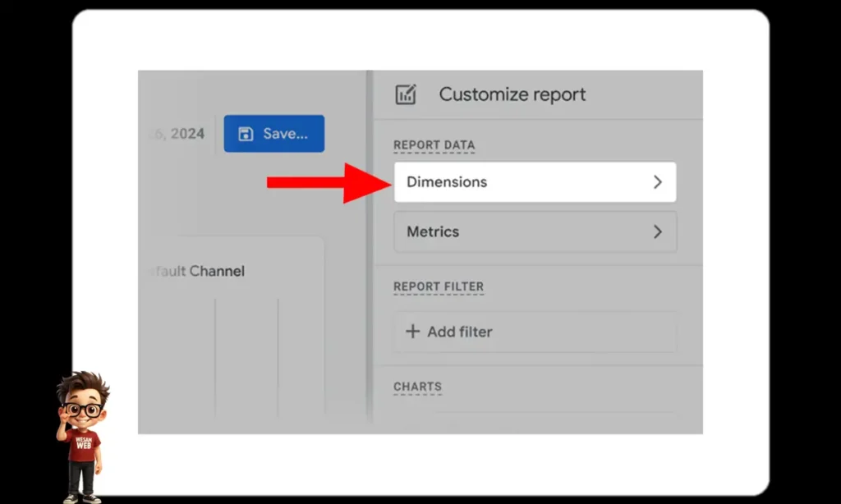Screen dimensions: 841x504
Task: Select the REPORT FILTER section heading
Action: (439, 286)
